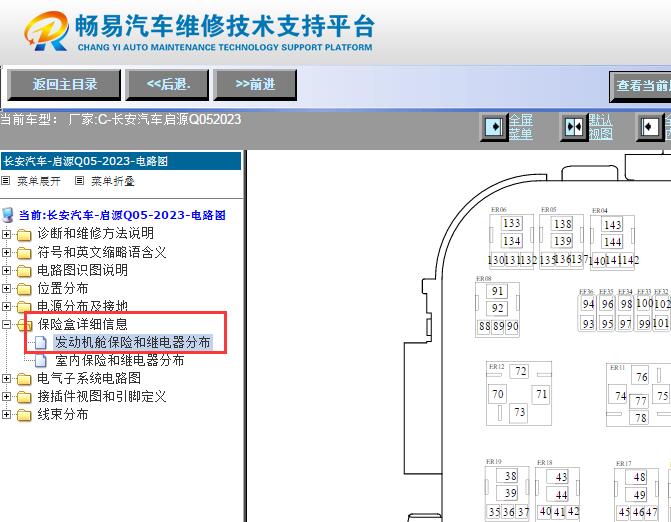Click the 菜单展开 icon
671x522 pixels.
point(6,181)
